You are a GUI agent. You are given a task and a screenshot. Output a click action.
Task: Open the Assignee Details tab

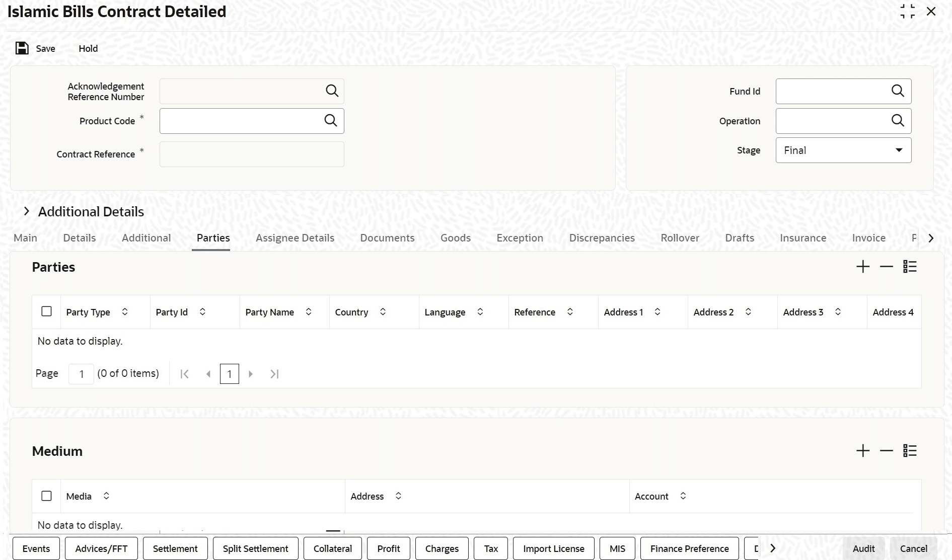pyautogui.click(x=295, y=238)
